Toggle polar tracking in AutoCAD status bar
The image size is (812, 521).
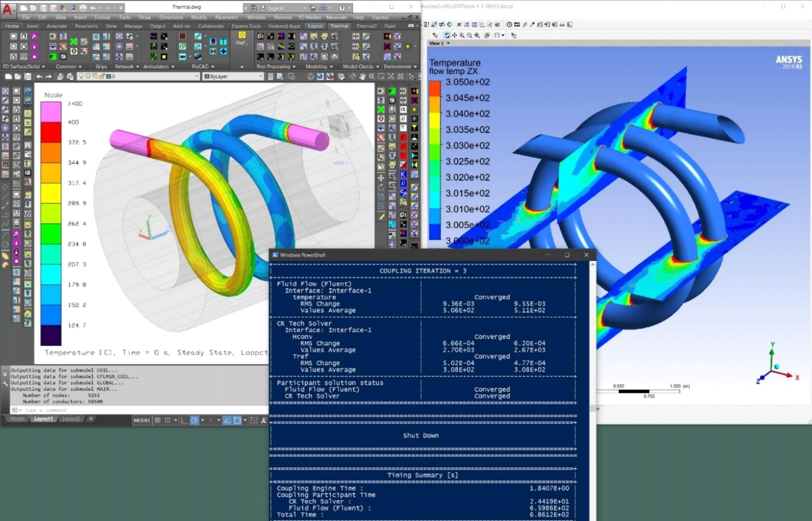coord(195,421)
